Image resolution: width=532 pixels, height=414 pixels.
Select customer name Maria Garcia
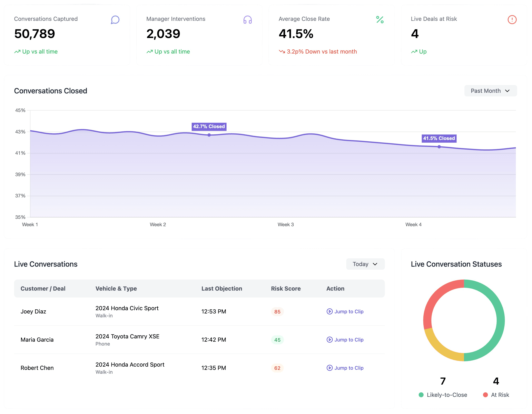[37, 340]
